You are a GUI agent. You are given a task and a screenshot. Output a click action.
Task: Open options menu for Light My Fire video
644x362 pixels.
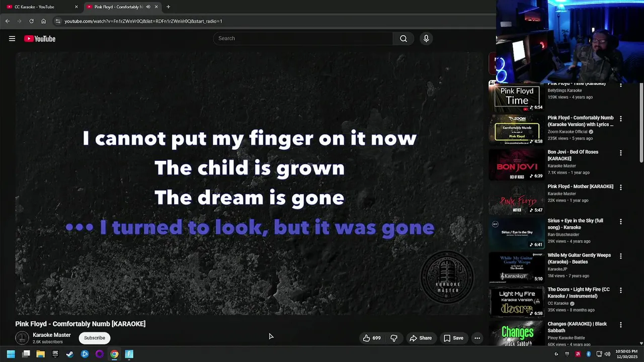click(x=620, y=290)
